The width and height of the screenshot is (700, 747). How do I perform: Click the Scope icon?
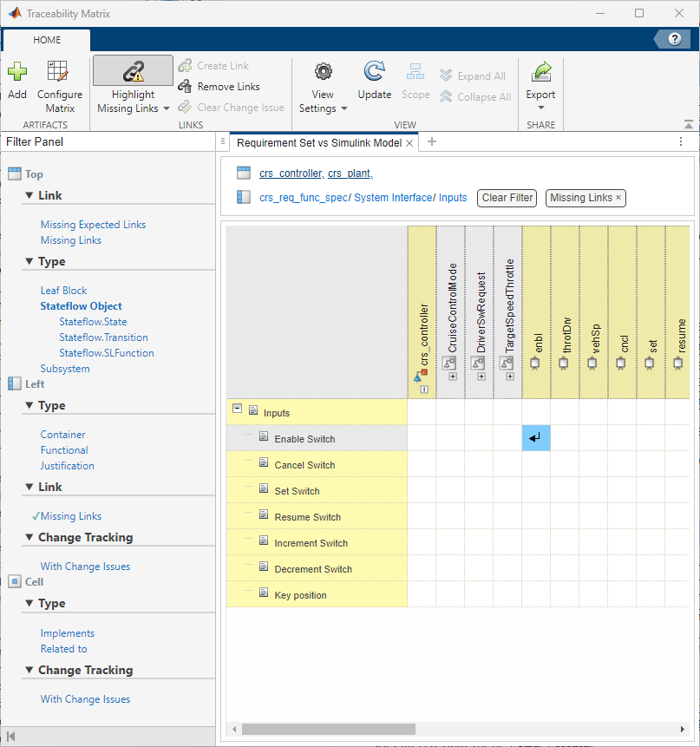click(x=415, y=71)
